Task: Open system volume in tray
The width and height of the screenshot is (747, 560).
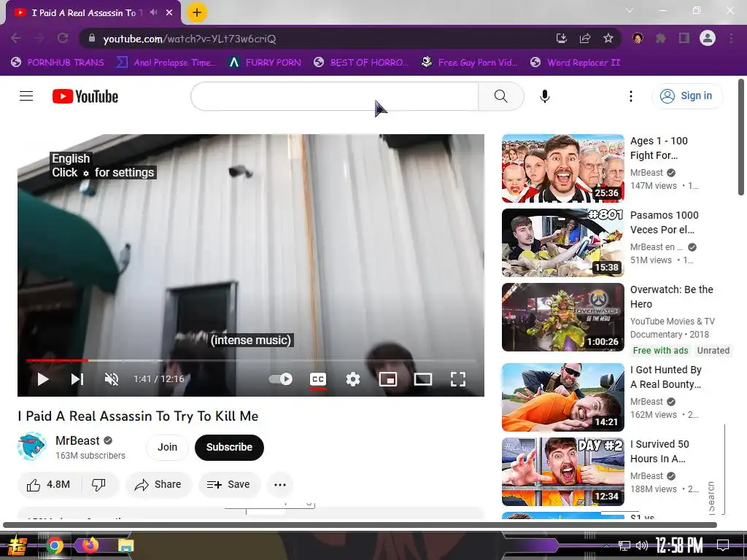Action: coord(642,545)
